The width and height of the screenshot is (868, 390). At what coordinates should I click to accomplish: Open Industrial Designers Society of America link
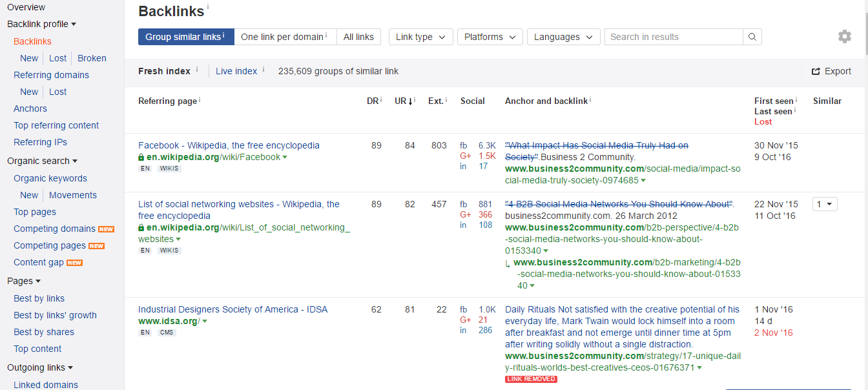tap(232, 309)
